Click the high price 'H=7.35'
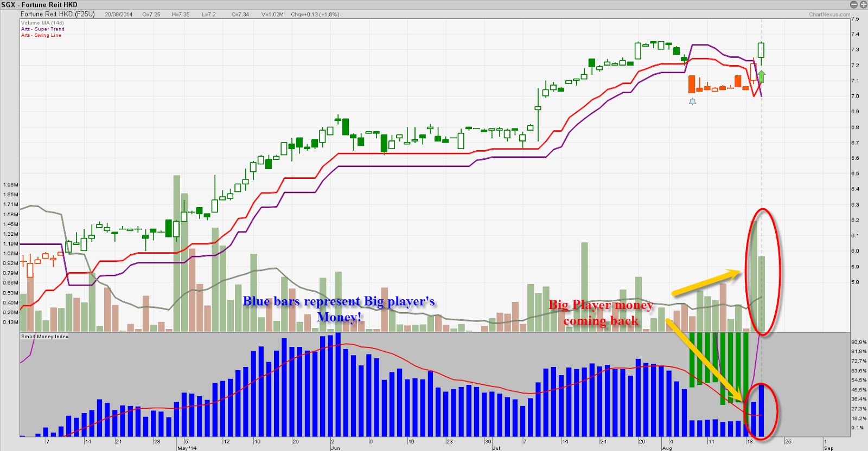Viewport: 868px width, 451px height. pos(181,15)
